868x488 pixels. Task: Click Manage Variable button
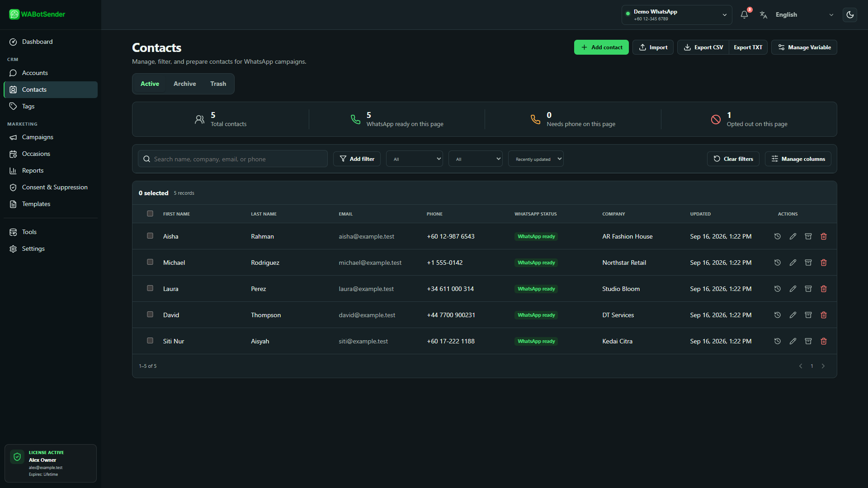804,47
